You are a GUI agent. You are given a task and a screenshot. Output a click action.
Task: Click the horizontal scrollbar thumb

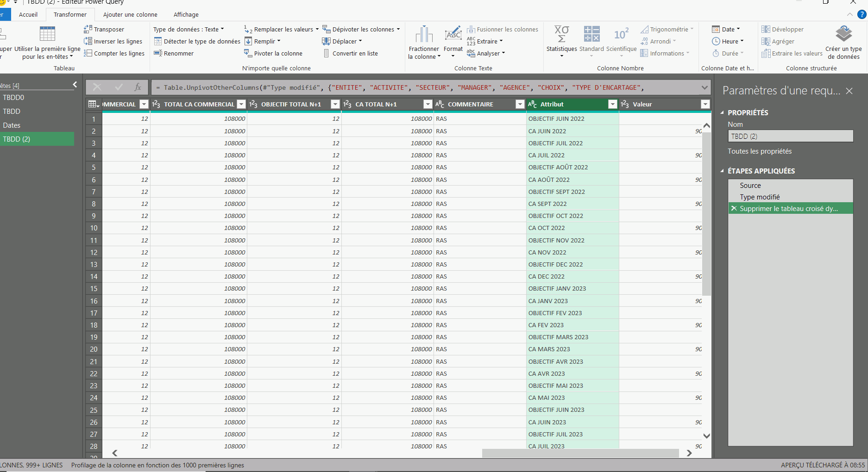tap(580, 453)
